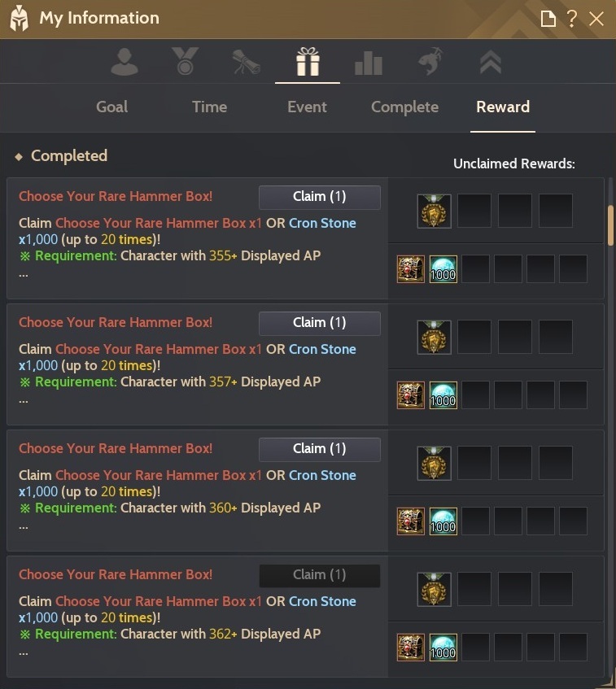This screenshot has height=689, width=616.
Task: Click the medal badge icon in 357+ AP reward
Action: pos(434,337)
